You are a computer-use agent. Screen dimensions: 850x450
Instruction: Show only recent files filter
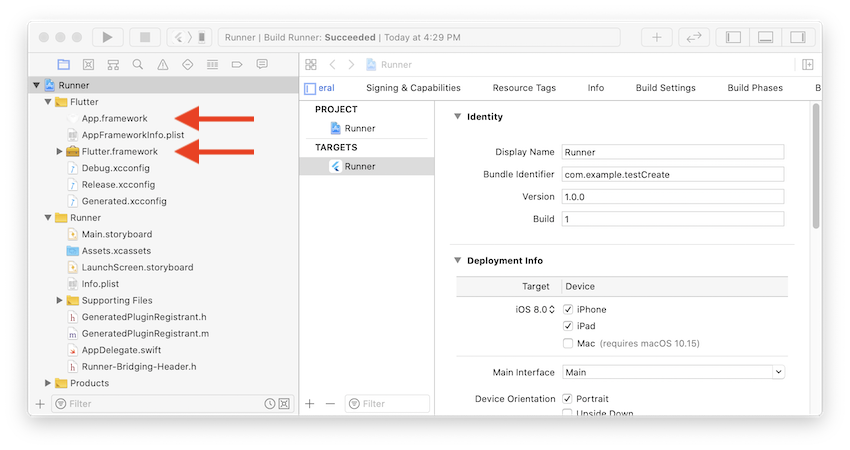269,404
